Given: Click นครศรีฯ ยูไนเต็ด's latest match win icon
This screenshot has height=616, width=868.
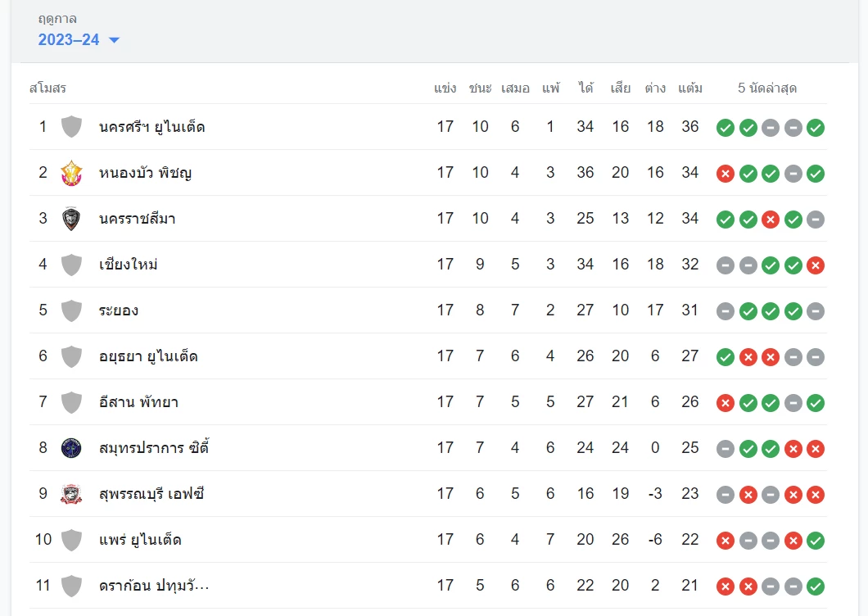Looking at the screenshot, I should point(815,128).
